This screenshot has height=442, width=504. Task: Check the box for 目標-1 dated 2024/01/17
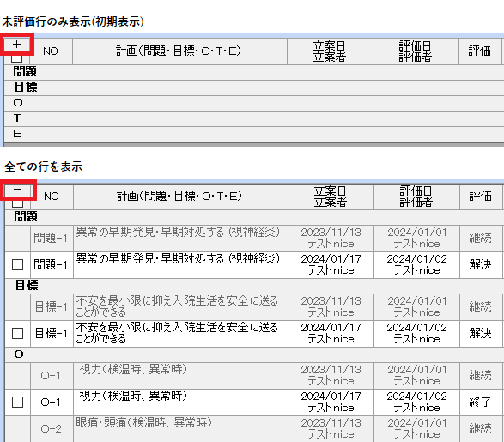[17, 333]
